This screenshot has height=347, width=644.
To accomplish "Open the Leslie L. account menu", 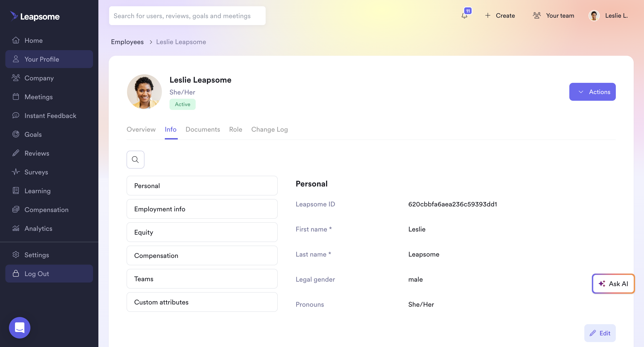I will point(616,15).
